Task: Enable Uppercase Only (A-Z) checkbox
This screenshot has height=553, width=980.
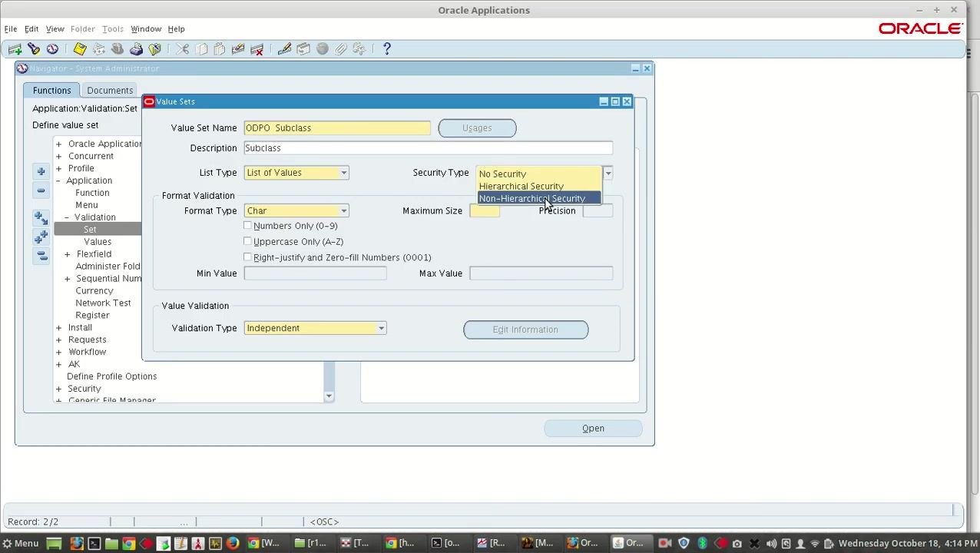Action: [x=247, y=241]
